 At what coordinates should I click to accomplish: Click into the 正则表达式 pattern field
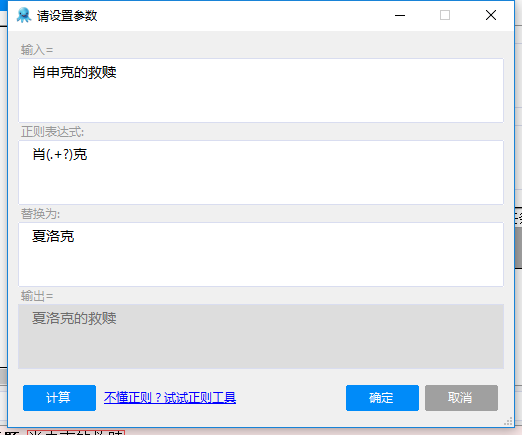pyautogui.click(x=261, y=172)
